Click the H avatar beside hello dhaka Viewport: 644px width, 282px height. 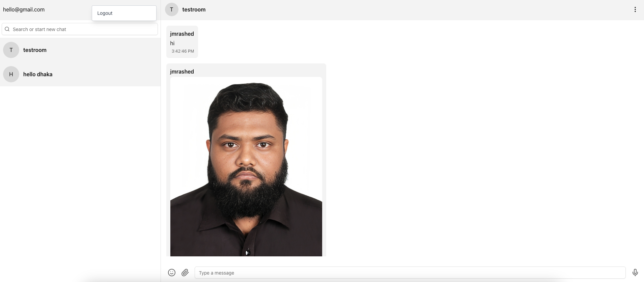pyautogui.click(x=11, y=74)
